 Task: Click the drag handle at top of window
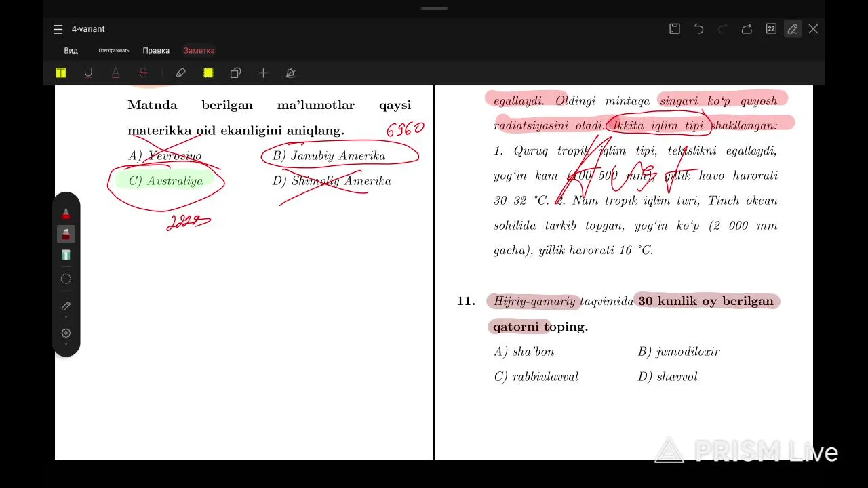tap(434, 9)
